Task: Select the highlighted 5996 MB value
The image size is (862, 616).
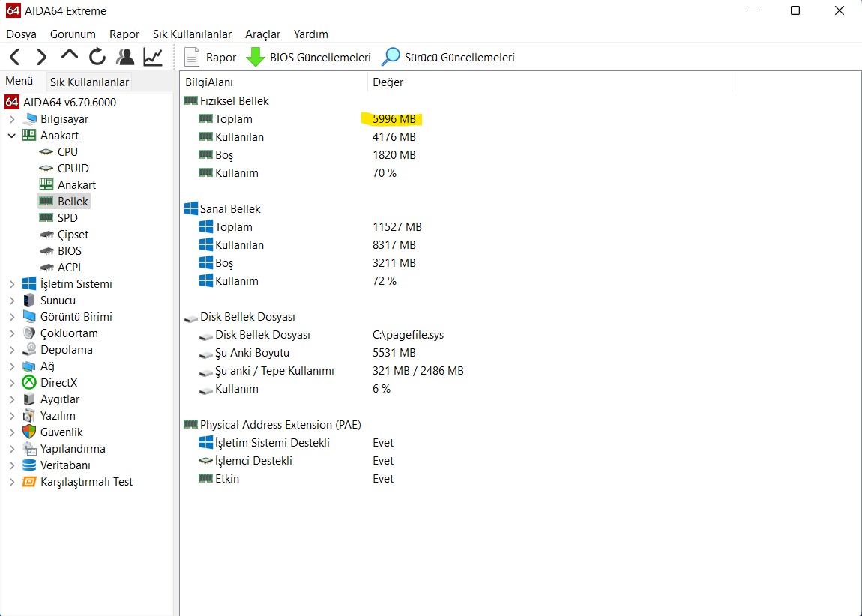Action: click(x=394, y=118)
